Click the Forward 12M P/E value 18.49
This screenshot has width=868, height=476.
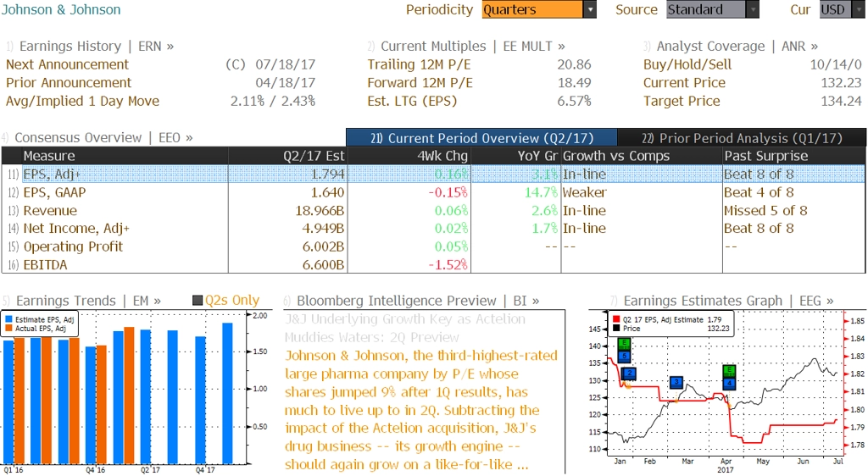tap(574, 83)
